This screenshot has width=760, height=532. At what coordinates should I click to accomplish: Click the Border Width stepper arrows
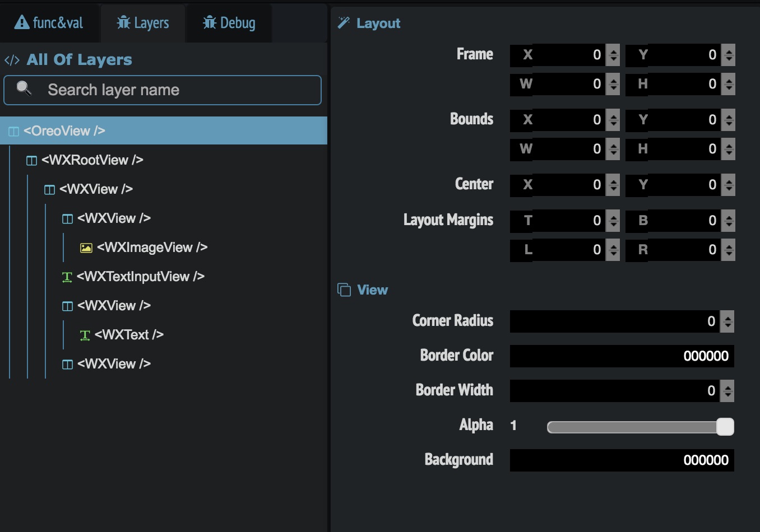coord(727,391)
